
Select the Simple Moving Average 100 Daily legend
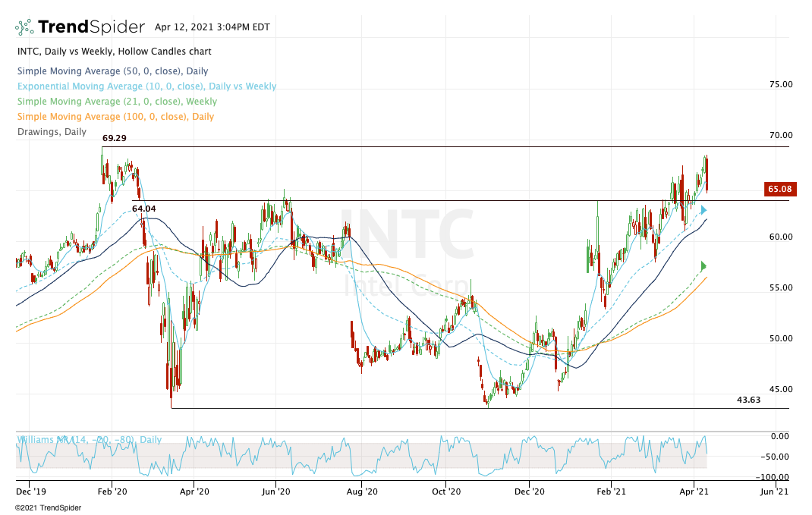(115, 117)
